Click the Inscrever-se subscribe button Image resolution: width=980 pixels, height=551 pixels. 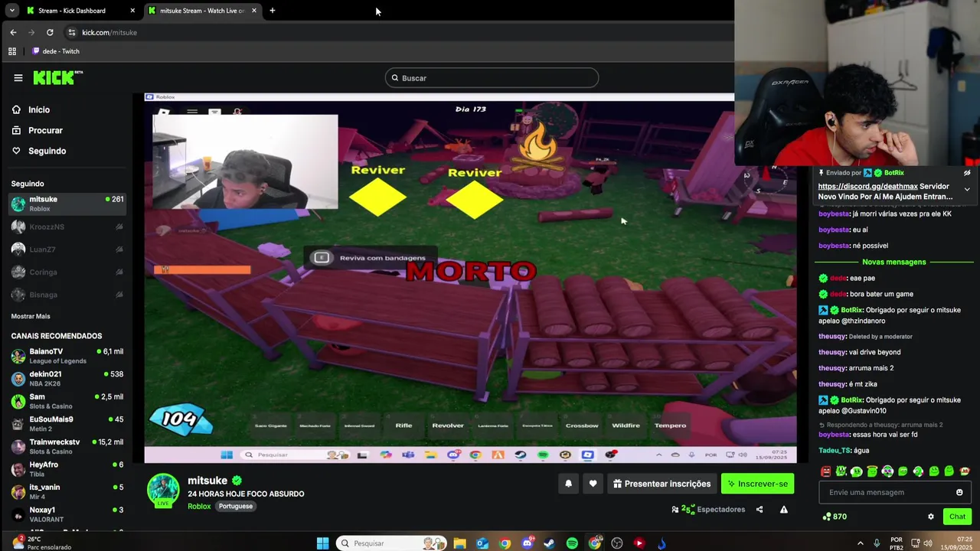coord(757,484)
